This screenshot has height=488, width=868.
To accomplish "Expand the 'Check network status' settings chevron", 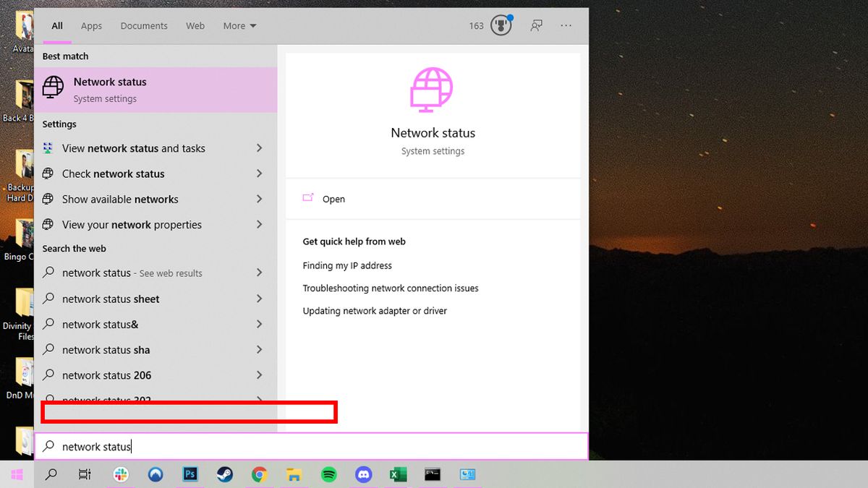I will click(259, 174).
